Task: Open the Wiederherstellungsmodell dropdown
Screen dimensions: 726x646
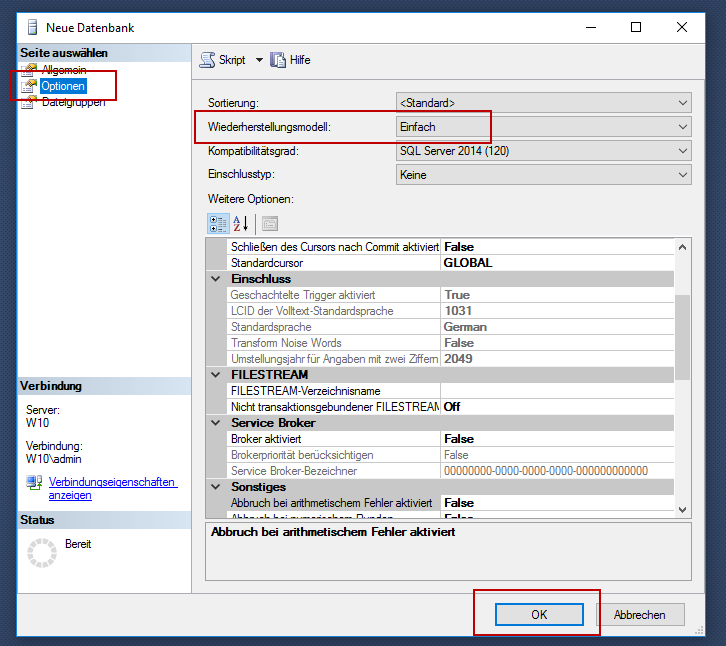Action: pyautogui.click(x=683, y=127)
